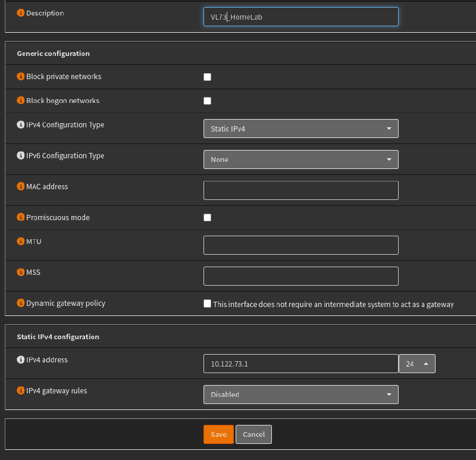Image resolution: width=476 pixels, height=460 pixels.
Task: Click into the MTU input field
Action: click(x=301, y=245)
